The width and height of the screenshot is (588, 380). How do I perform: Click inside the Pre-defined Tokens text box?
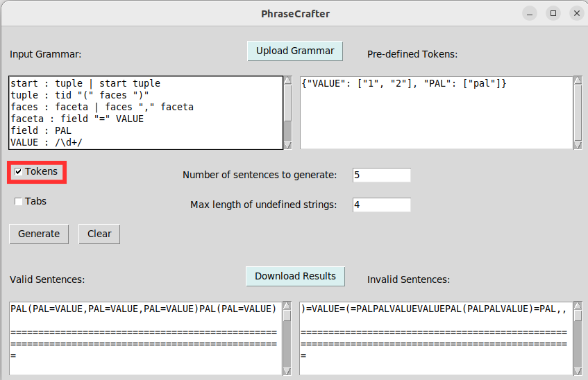click(x=436, y=112)
